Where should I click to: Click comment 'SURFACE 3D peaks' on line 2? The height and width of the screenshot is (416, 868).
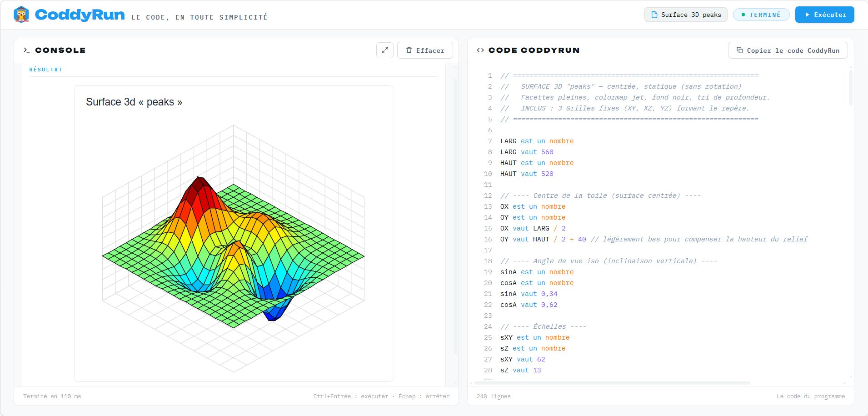tap(621, 86)
